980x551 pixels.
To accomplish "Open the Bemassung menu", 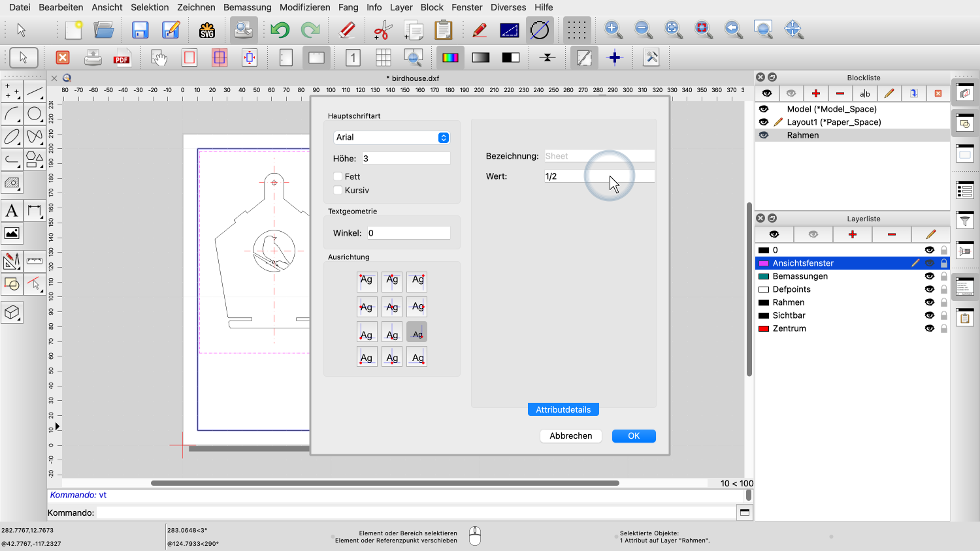I will pyautogui.click(x=247, y=7).
